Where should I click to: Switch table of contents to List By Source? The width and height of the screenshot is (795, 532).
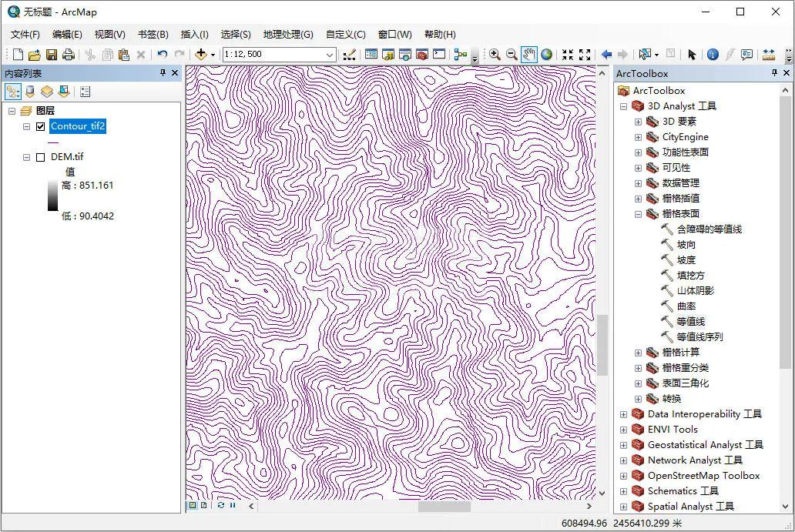29,92
